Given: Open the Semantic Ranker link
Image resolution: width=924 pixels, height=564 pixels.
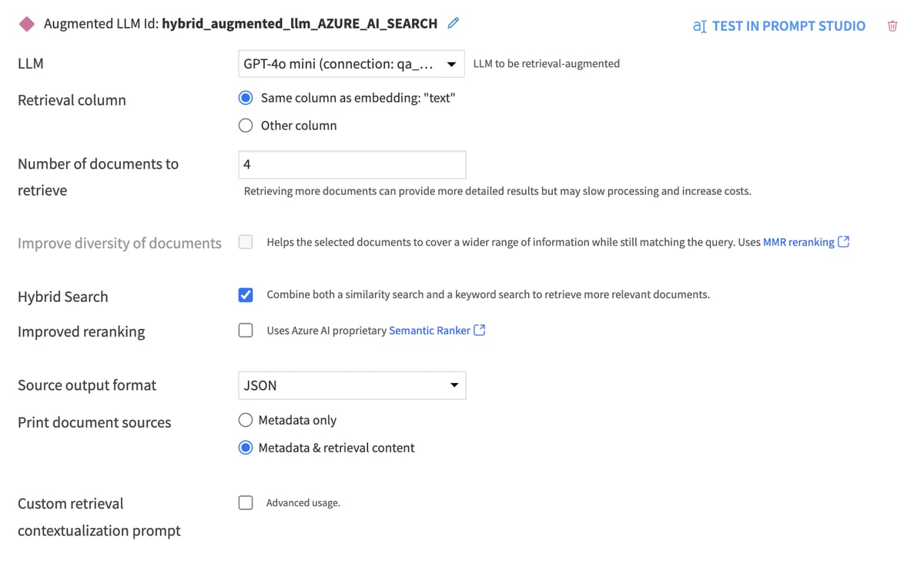Looking at the screenshot, I should (429, 331).
